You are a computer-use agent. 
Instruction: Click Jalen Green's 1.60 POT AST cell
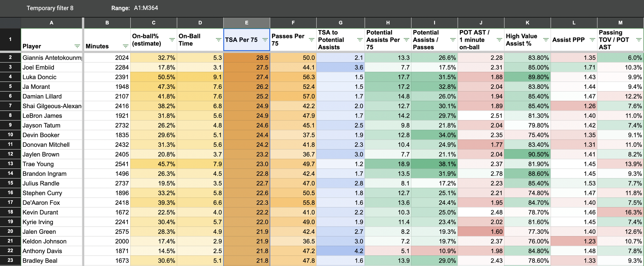coord(481,231)
